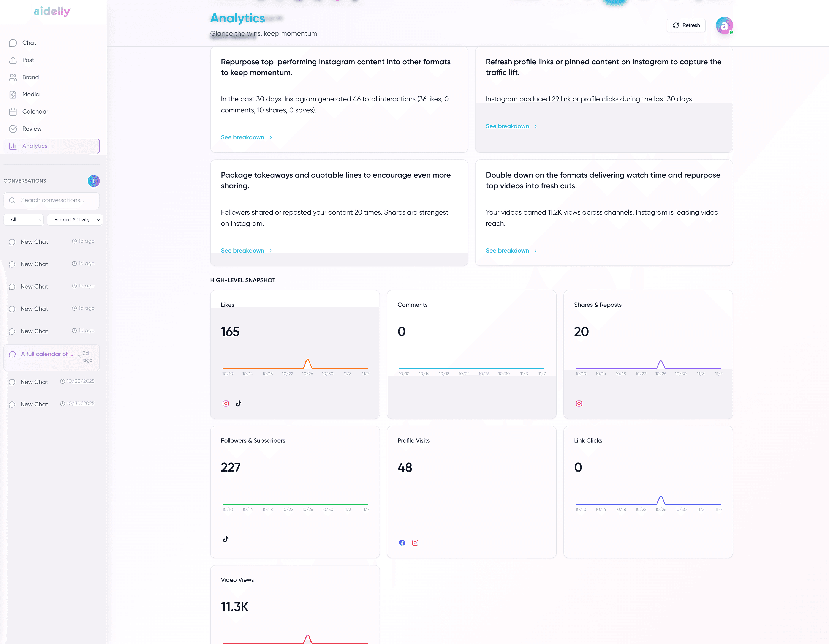Open the 'A full calendar of...' conversation
The height and width of the screenshot is (644, 829).
pos(47,354)
